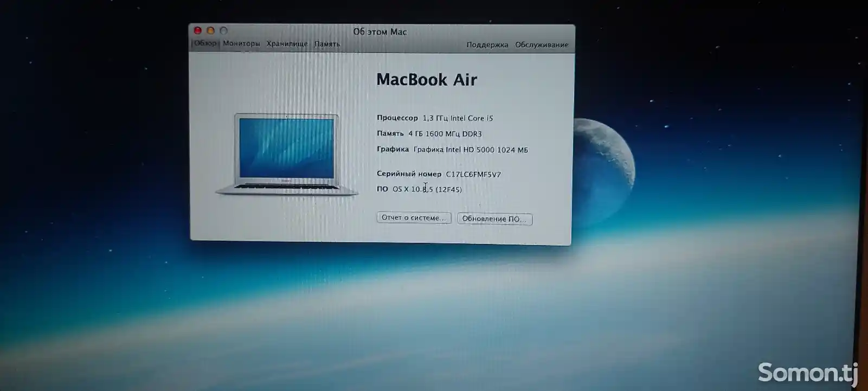868x391 pixels.
Task: Click the Отчет о системе button
Action: 414,217
